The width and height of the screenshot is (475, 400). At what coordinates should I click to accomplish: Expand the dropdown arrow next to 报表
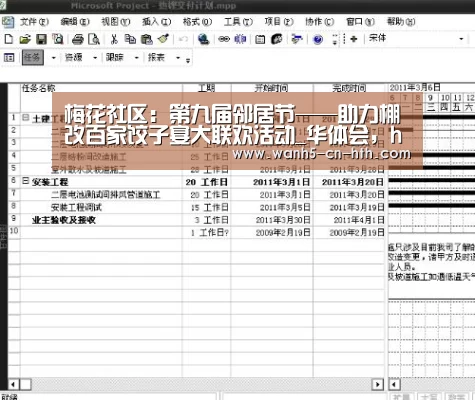tap(178, 58)
